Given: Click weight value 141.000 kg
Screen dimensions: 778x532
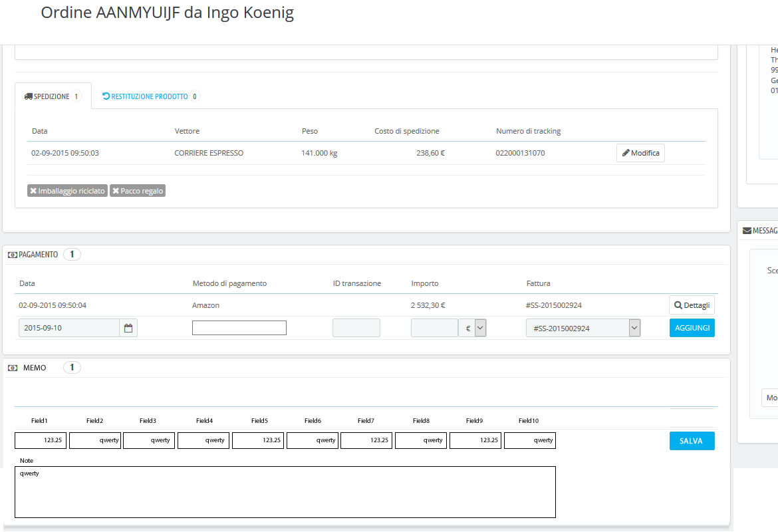Looking at the screenshot, I should click(x=319, y=153).
